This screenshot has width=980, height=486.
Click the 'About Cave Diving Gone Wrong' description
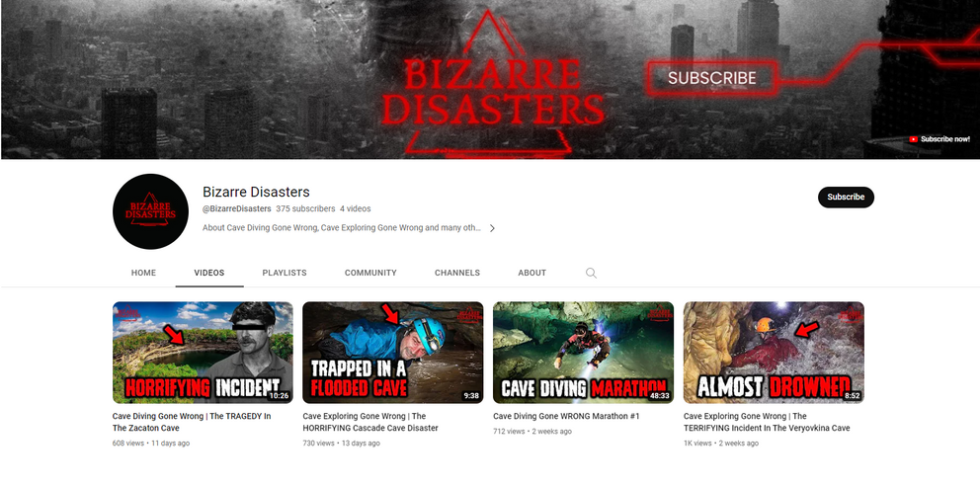(x=342, y=228)
